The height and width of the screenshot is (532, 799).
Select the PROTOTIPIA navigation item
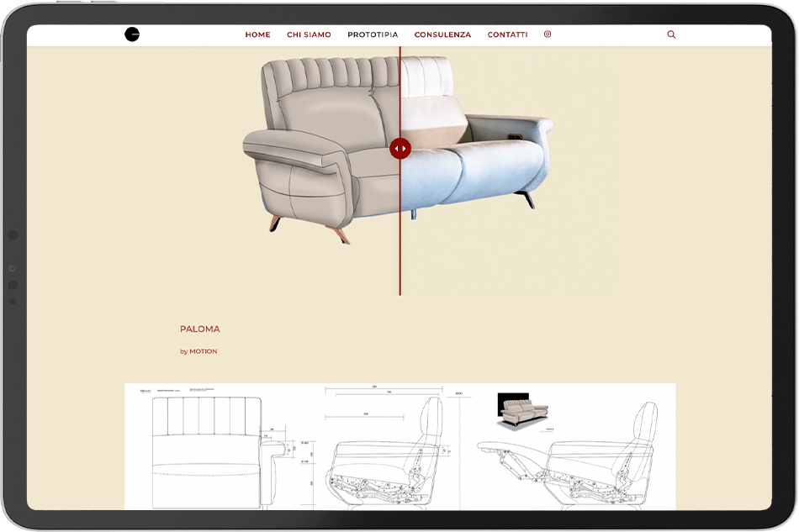pos(373,34)
